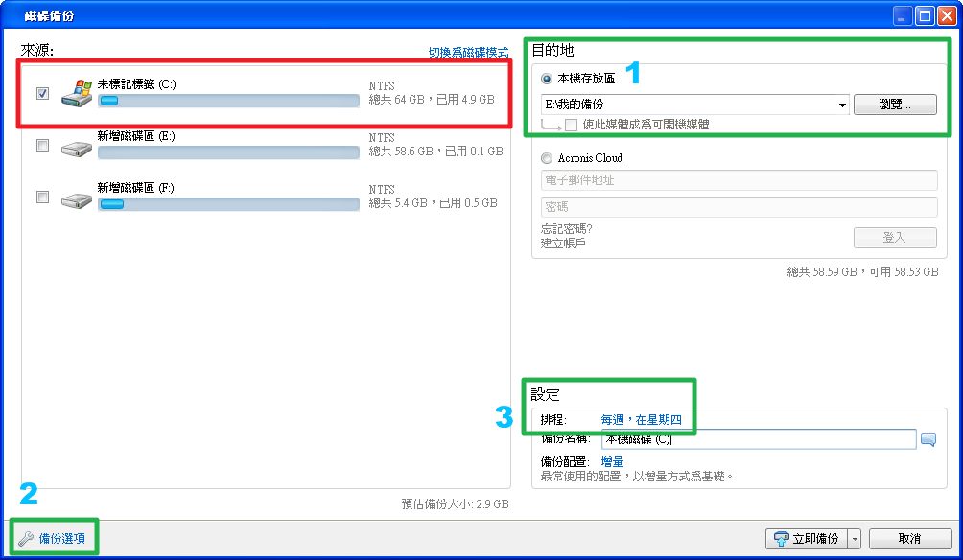Enable 使此媒體成為可開機媒體 checkbox
The image size is (963, 560).
(x=572, y=125)
